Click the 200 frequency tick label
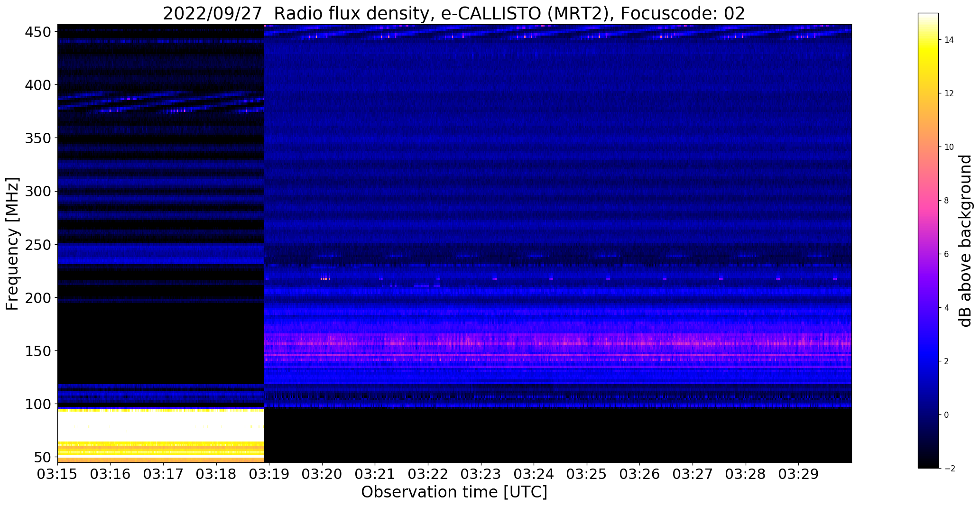 pyautogui.click(x=37, y=298)
